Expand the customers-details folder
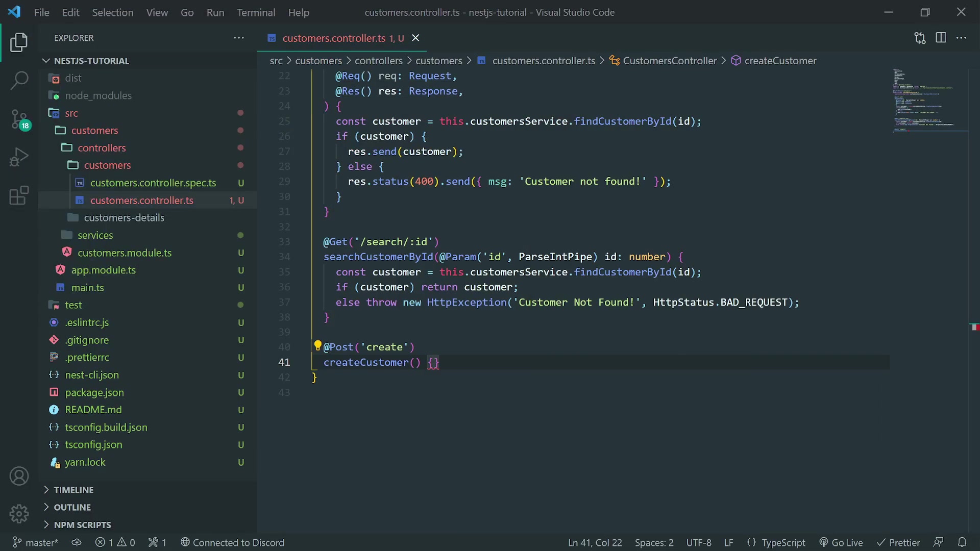The height and width of the screenshot is (551, 980). coord(148,218)
